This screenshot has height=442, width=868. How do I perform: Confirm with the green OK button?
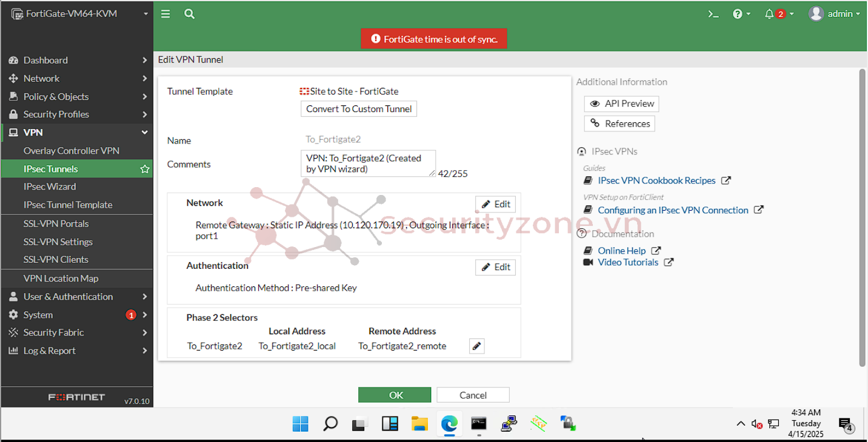(x=395, y=395)
